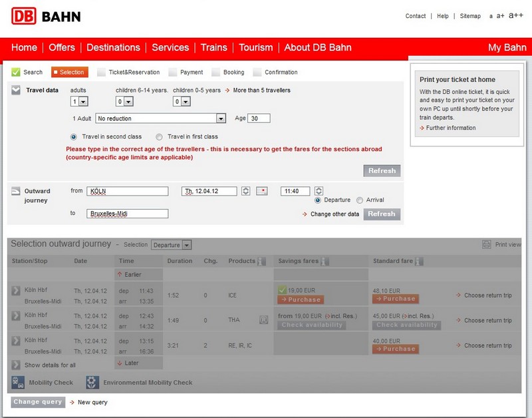Open the Contact link
Image resolution: width=532 pixels, height=418 pixels.
click(x=415, y=16)
